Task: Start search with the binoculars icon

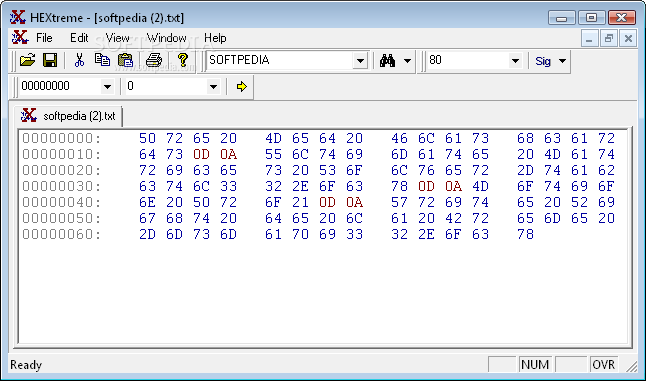Action: [x=387, y=61]
